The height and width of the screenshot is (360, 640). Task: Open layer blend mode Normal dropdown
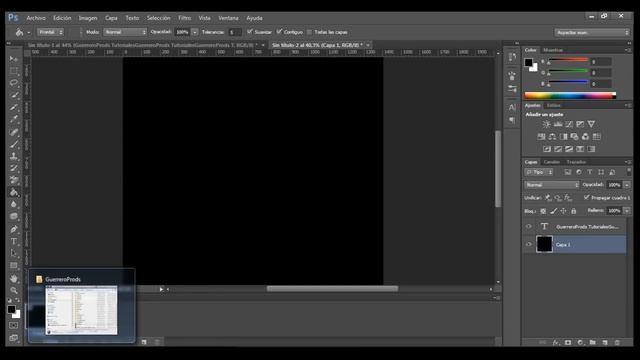(551, 185)
